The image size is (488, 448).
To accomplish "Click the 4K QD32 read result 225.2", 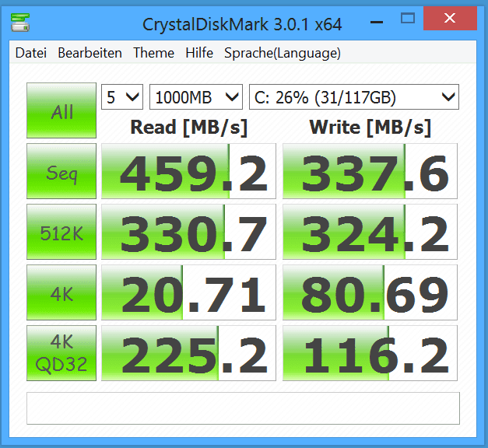I will click(188, 353).
